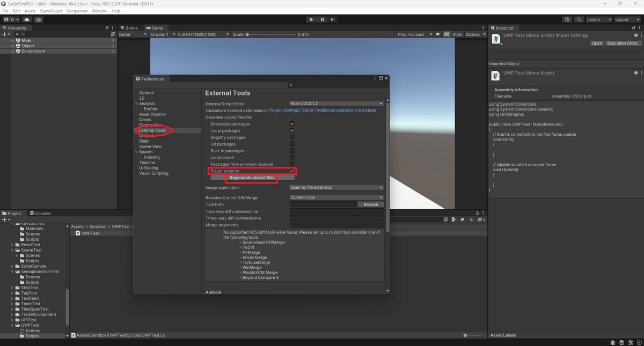This screenshot has height=346, width=644.
Task: Open the Unity search tool icon
Action: pos(579,19)
